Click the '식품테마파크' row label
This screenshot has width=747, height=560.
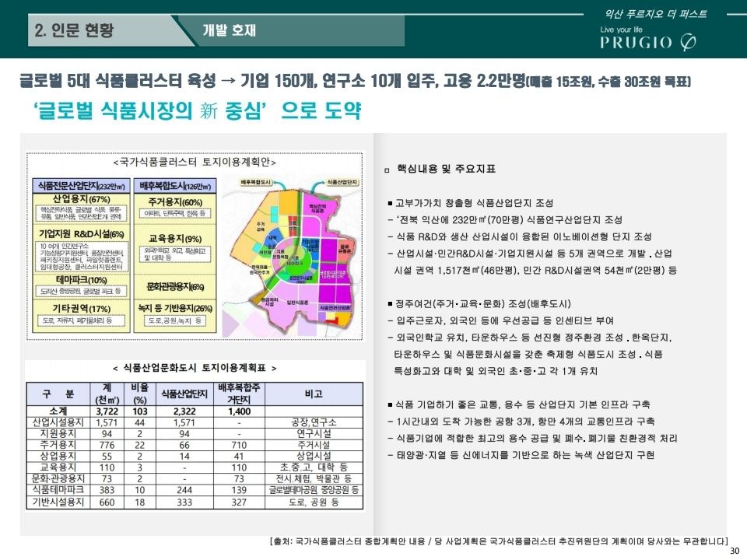pos(58,489)
